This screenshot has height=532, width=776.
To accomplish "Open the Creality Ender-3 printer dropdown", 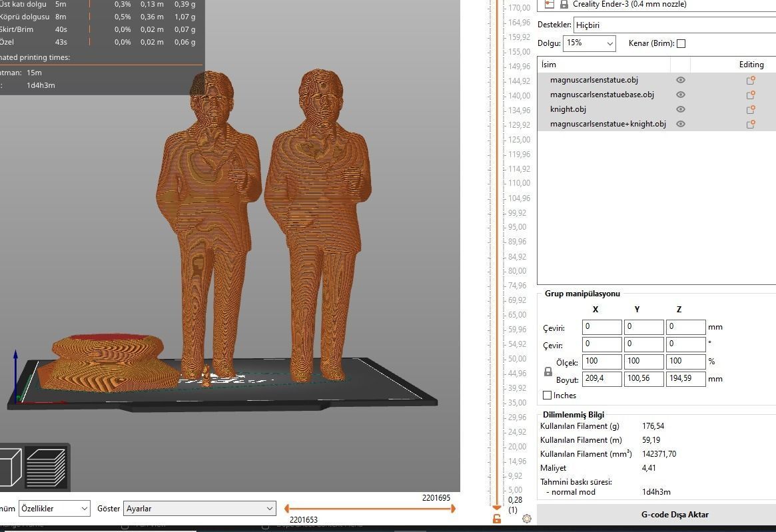I will coord(657,5).
